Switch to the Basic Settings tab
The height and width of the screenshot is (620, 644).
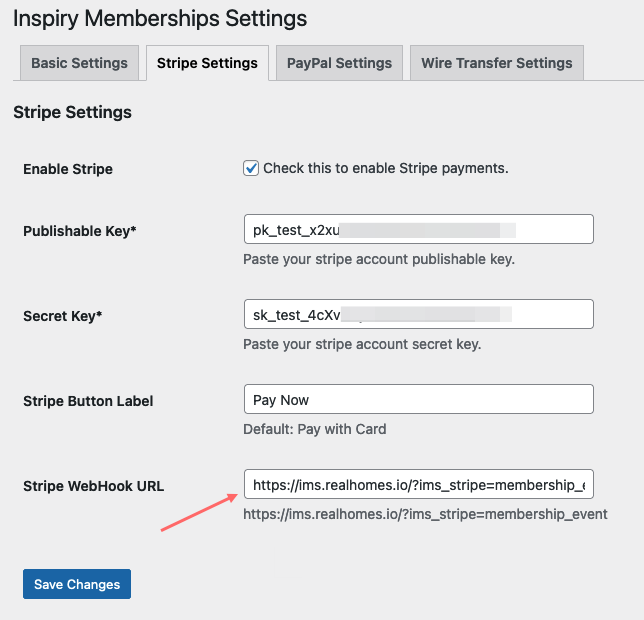79,63
